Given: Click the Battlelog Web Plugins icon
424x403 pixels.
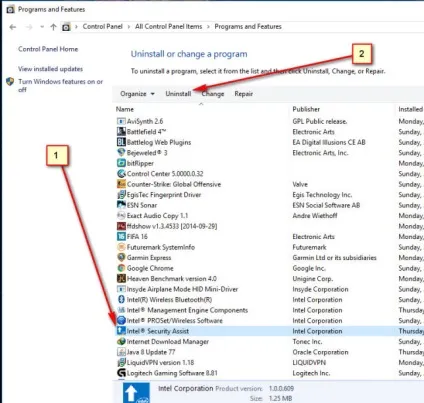Looking at the screenshot, I should (121, 142).
